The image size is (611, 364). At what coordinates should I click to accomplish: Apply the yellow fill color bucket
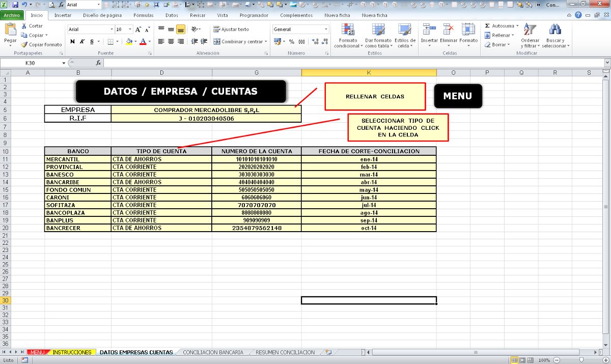pyautogui.click(x=129, y=41)
